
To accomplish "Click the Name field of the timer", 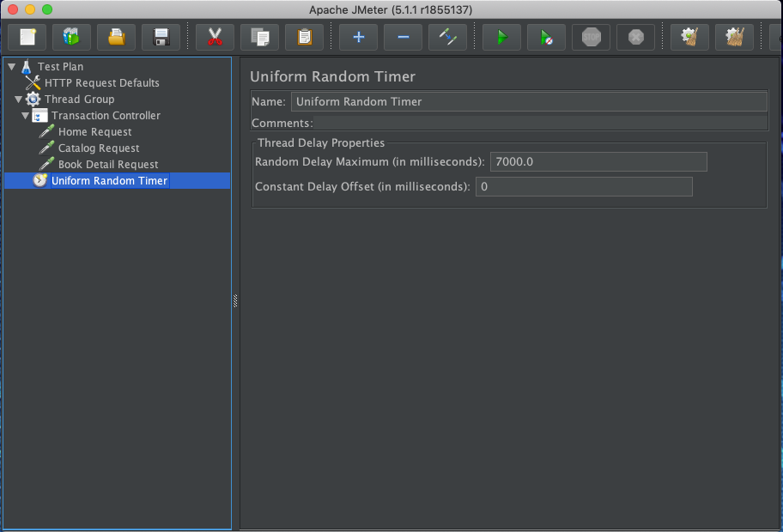I will pos(529,102).
